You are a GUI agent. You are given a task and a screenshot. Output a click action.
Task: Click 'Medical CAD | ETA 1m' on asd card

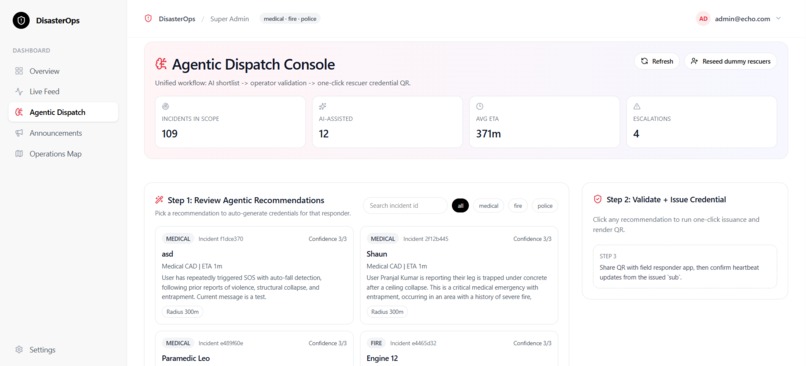point(192,266)
